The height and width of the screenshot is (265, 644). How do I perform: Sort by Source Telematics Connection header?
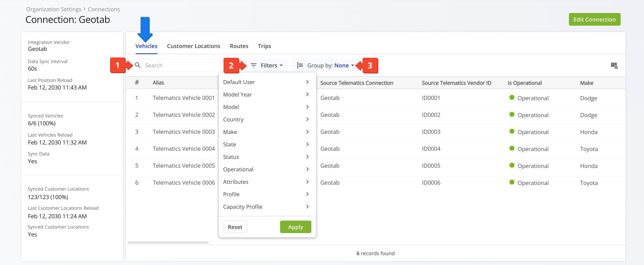click(357, 83)
